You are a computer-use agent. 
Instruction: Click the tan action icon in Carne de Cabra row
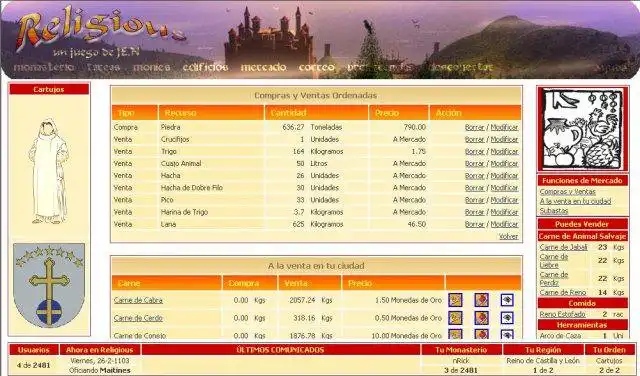(455, 300)
